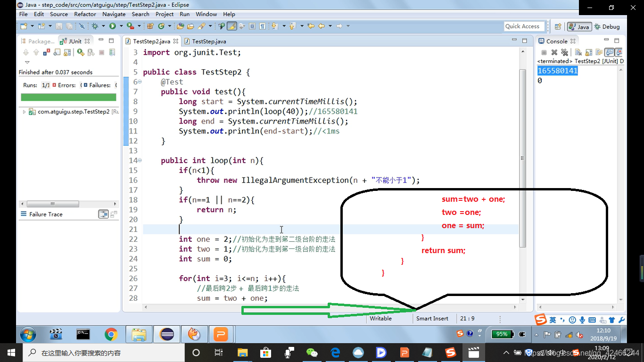Image resolution: width=644 pixels, height=362 pixels.
Task: Click the Last Edit Location arrow
Action: (x=311, y=26)
